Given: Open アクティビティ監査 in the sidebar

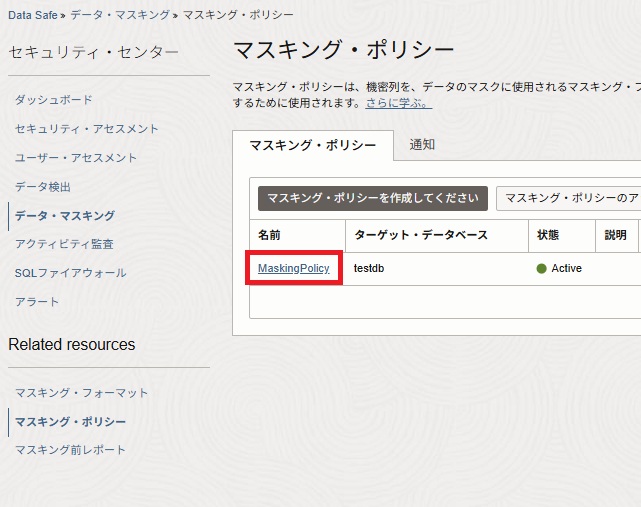Looking at the screenshot, I should point(64,244).
